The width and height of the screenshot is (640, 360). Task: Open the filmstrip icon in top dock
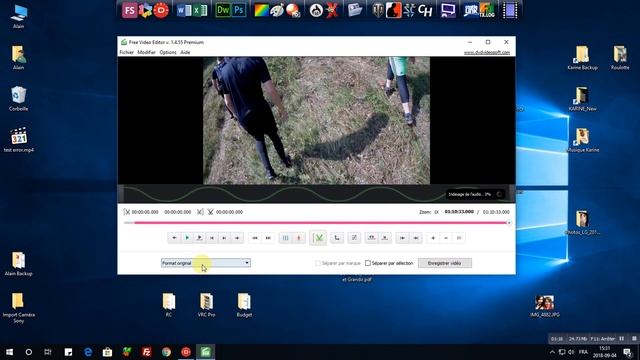[x=510, y=10]
